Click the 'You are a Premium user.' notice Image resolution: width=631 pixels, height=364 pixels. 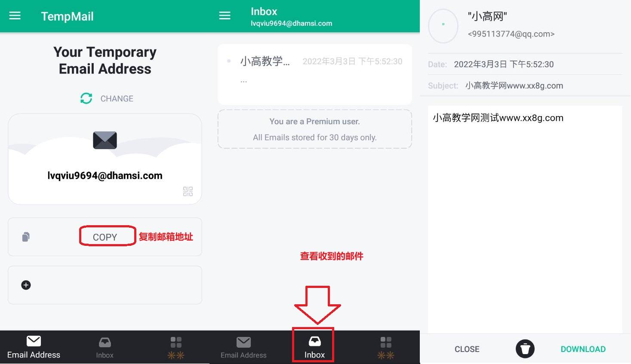click(314, 122)
